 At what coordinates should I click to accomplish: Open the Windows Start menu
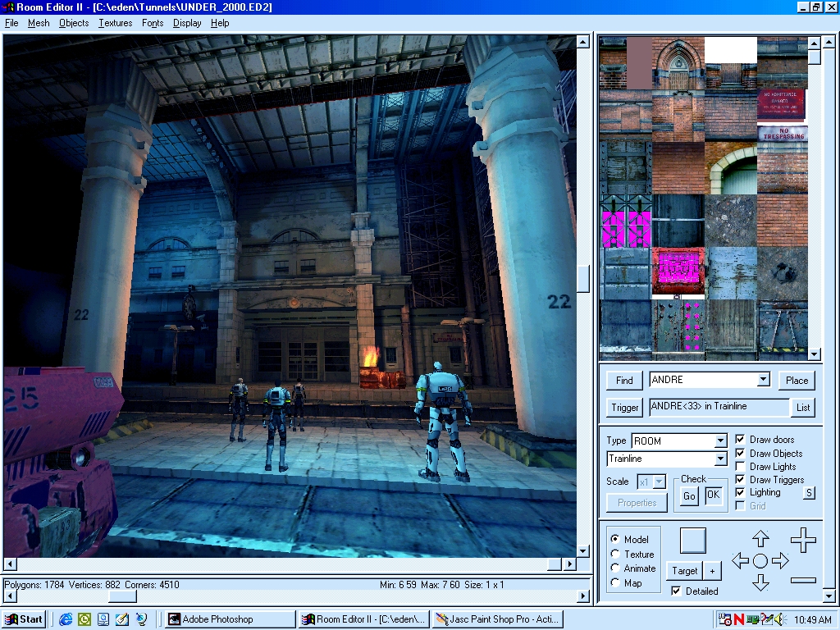[x=24, y=619]
